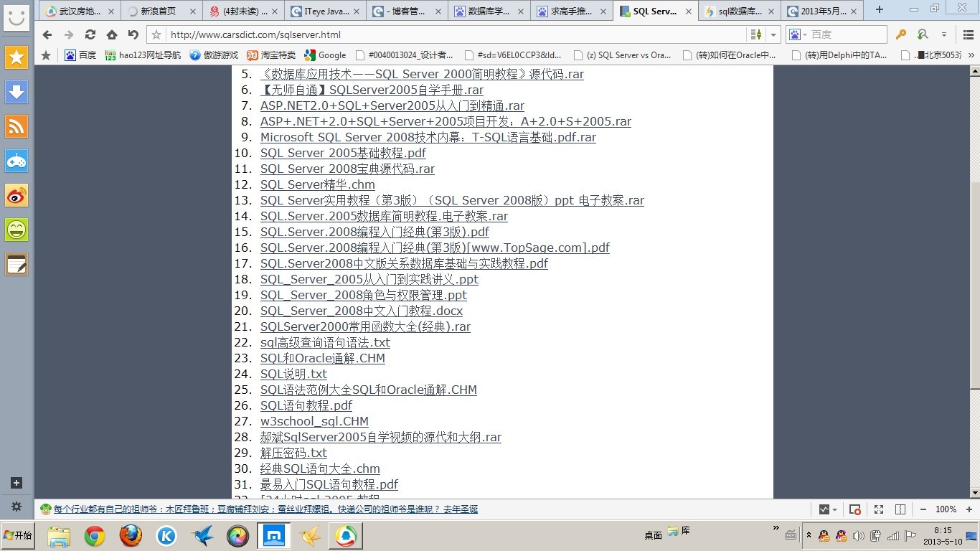The image size is (980, 551).
Task: Go back to the previous page
Action: 47,34
